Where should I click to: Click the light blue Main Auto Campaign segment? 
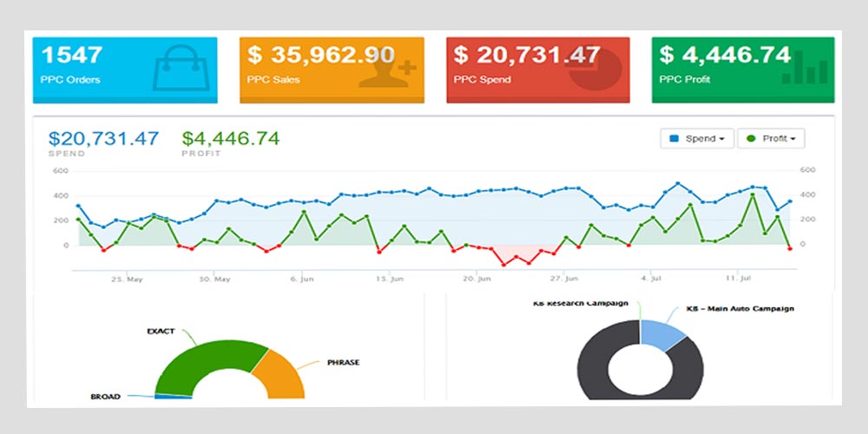(661, 332)
